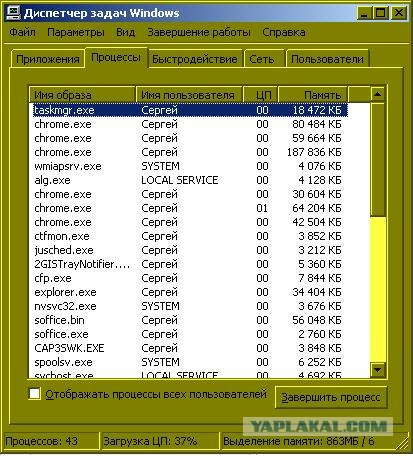Select the soffice.bin process
This screenshot has height=456, width=413.
click(x=190, y=320)
